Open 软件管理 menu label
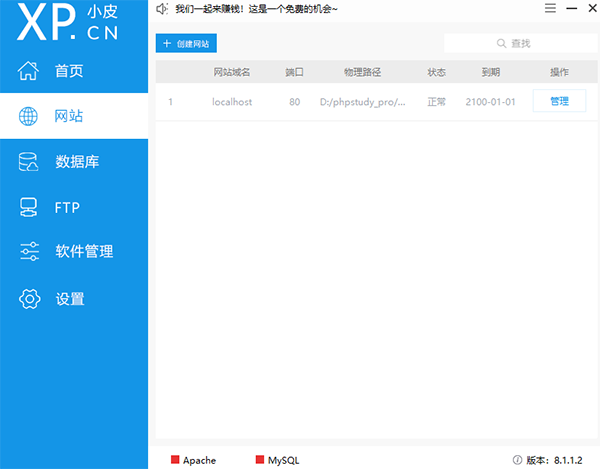600x469 pixels. coord(84,251)
